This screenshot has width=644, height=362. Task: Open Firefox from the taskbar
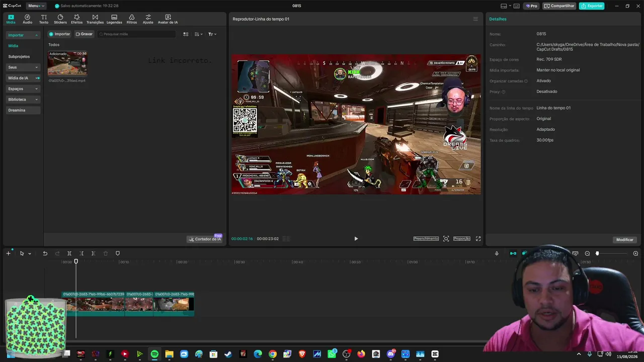point(361,354)
